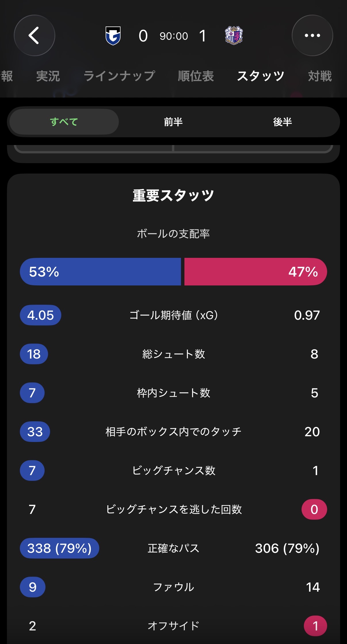Image resolution: width=347 pixels, height=644 pixels.
Task: Show 前半 first-half stats
Action: [173, 122]
